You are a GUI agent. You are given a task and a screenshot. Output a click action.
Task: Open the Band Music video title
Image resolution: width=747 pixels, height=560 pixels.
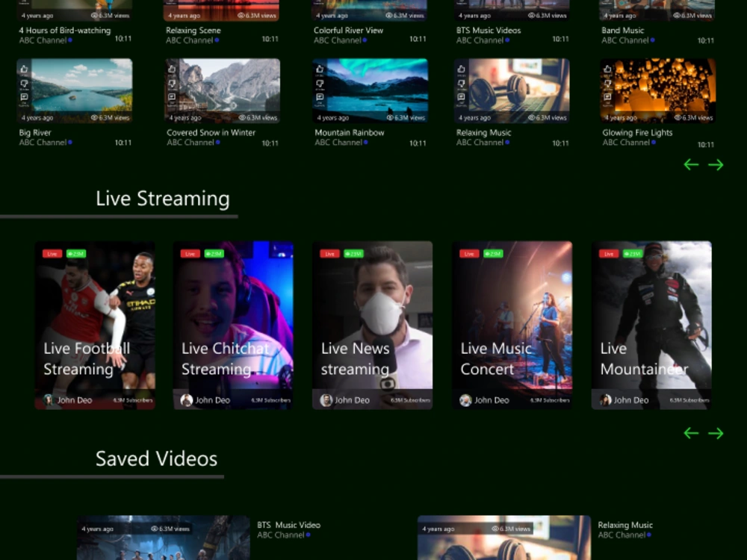[x=623, y=31]
